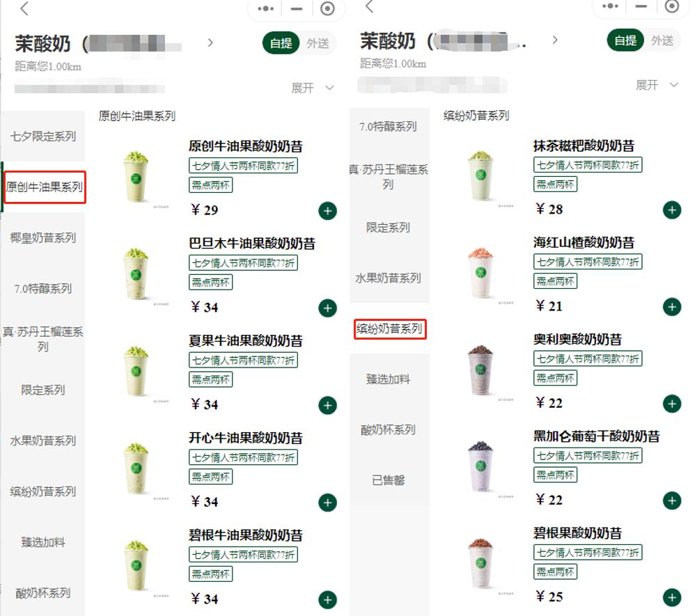Open the three-dot more menu in right panel
The image size is (697, 616).
(611, 6)
